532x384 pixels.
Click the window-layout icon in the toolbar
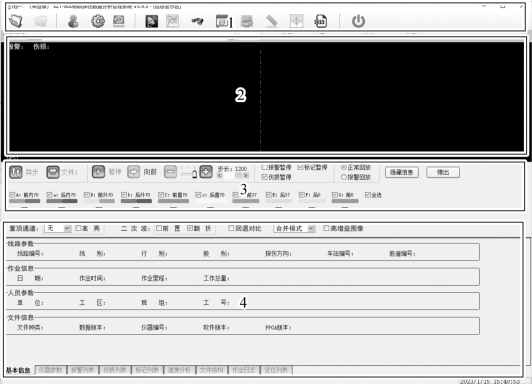(222, 21)
